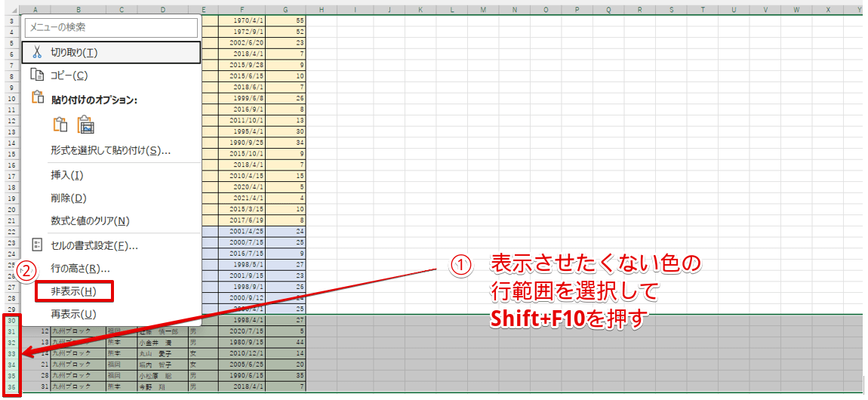Click name cell 丸山 愛子
This screenshot has width=868, height=400.
162,353
